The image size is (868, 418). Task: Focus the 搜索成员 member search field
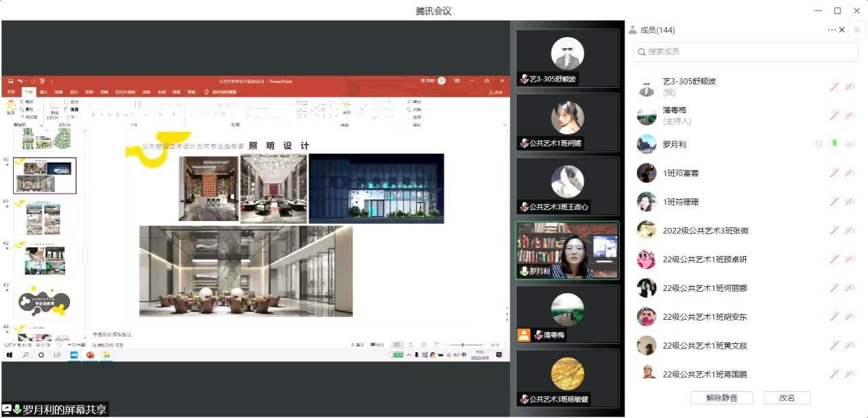(745, 51)
